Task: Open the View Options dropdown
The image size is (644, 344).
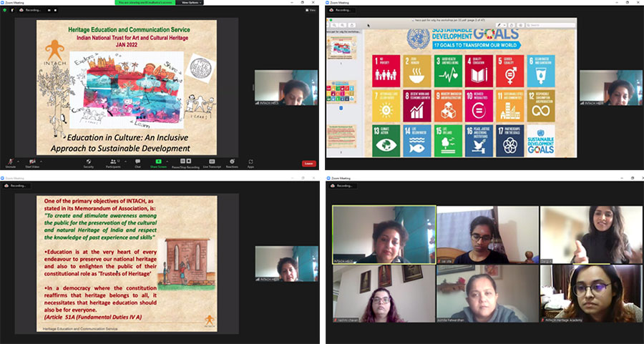Action: [190, 2]
